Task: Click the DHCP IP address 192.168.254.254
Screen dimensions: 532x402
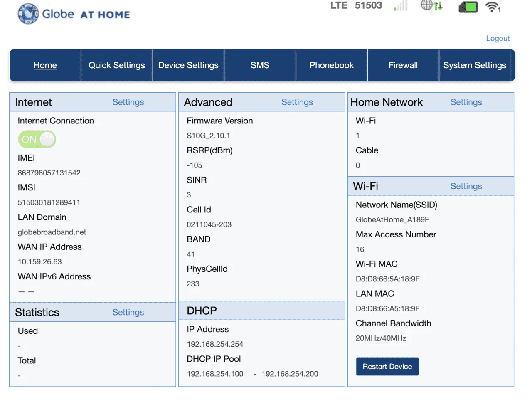Action: (x=215, y=344)
